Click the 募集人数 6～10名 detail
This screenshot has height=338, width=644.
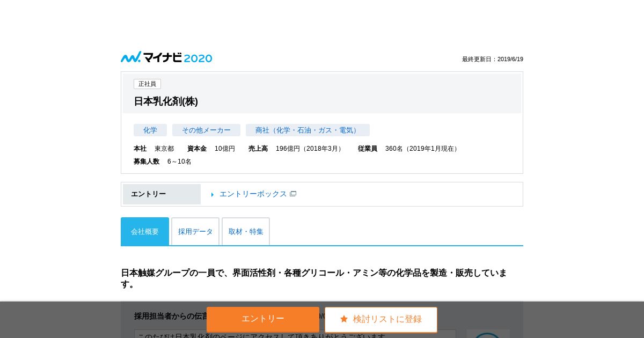(163, 161)
